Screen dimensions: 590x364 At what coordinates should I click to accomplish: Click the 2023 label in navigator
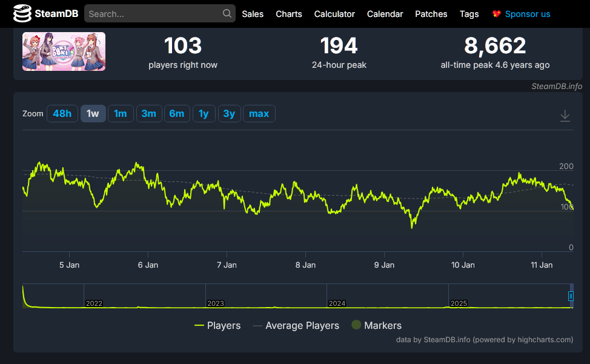[x=215, y=303]
